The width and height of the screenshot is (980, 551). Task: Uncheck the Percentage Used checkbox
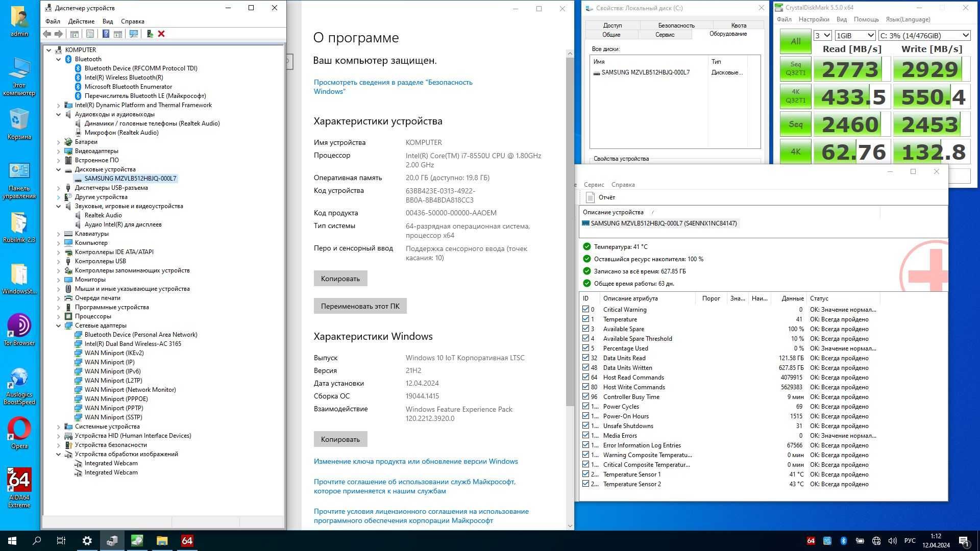click(585, 348)
